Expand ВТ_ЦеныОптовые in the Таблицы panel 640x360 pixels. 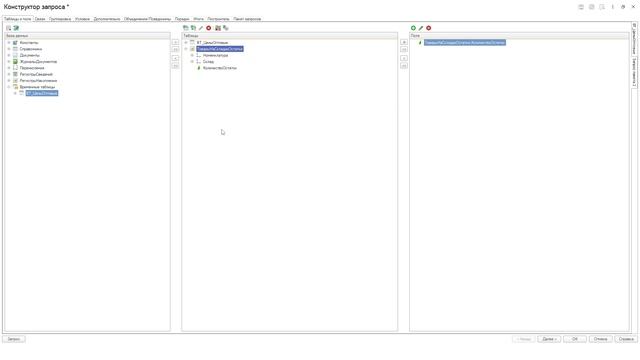pyautogui.click(x=186, y=42)
